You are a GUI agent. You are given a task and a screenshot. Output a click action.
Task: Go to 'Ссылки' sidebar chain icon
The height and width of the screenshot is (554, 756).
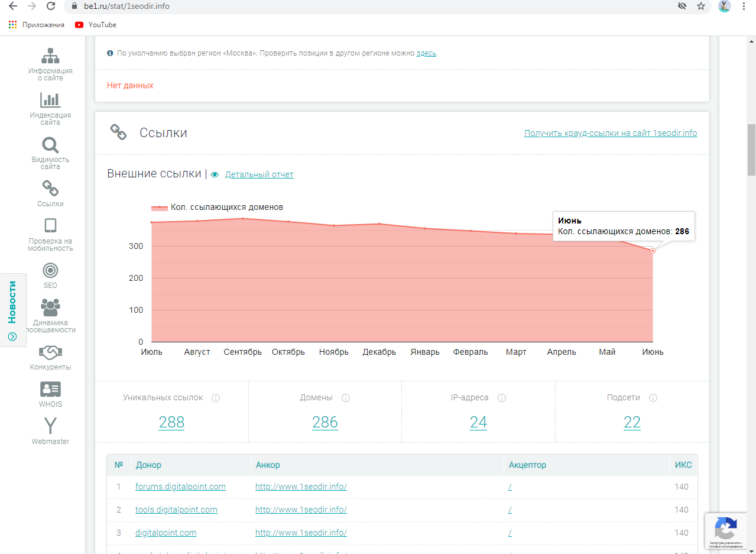tap(50, 189)
